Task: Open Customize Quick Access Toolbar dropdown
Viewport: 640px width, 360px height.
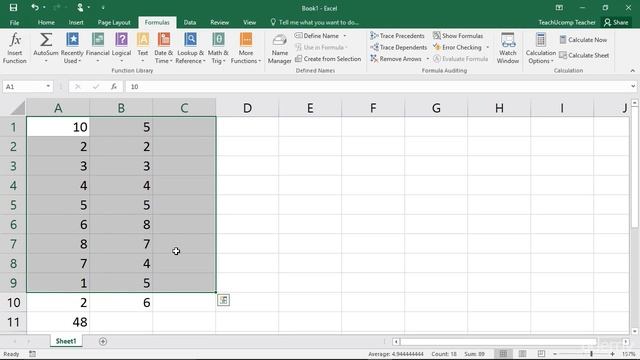Action: 103,8
